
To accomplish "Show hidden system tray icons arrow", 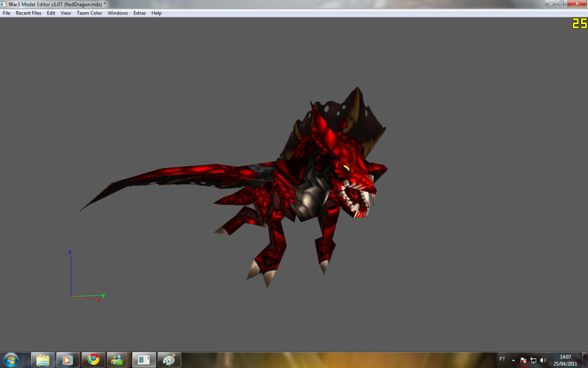I will click(x=513, y=360).
